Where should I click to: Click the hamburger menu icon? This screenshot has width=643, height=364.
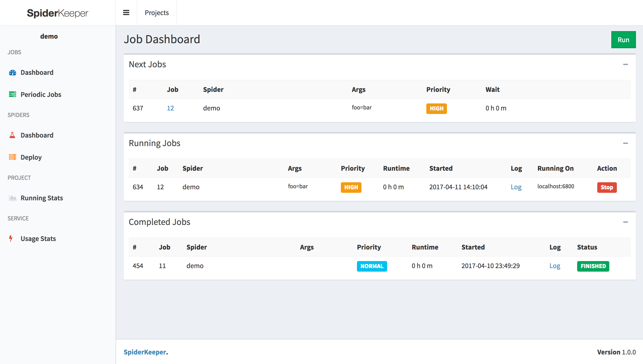pos(126,12)
